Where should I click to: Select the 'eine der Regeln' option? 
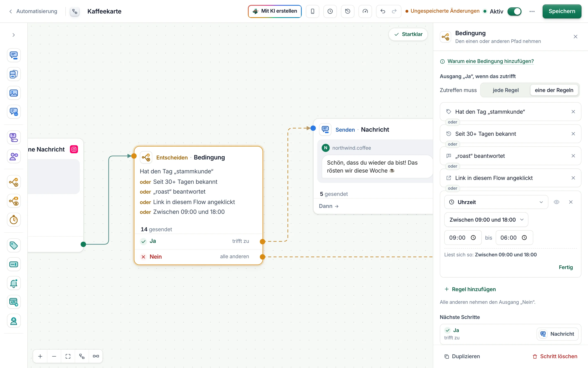point(554,90)
